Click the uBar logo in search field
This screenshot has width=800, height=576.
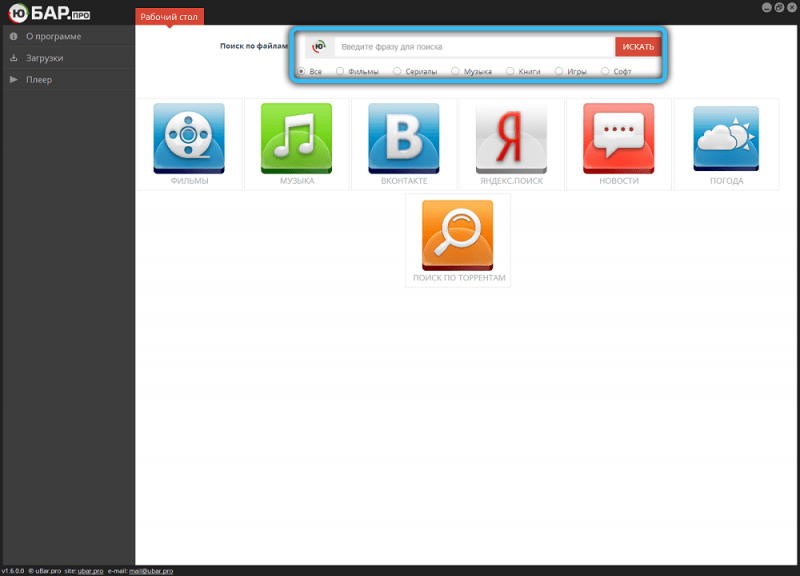tap(319, 46)
